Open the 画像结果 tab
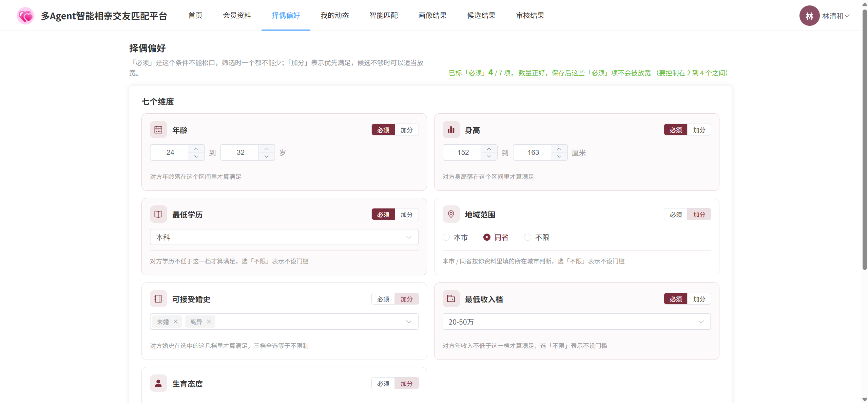 point(432,15)
